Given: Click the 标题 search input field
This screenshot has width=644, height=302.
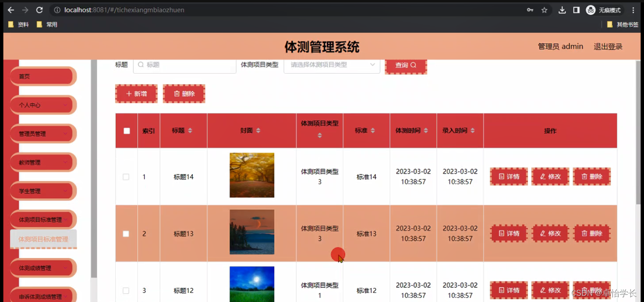Looking at the screenshot, I should click(185, 65).
